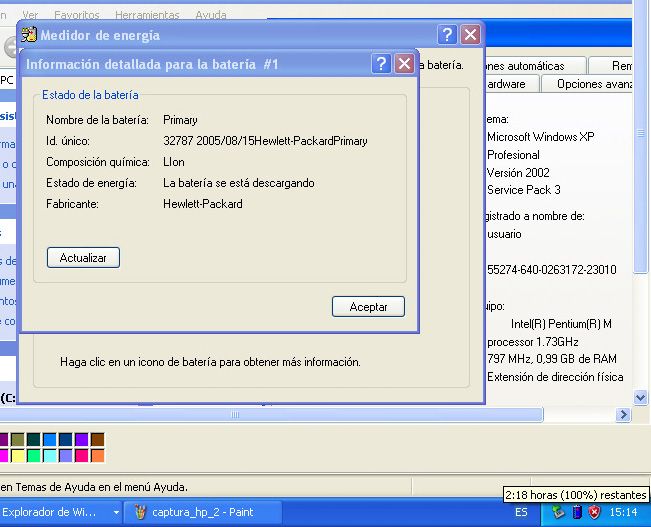Click product ID "55274-640-0263172-23010"
Viewport: 651px width, 527px height.
pyautogui.click(x=552, y=270)
